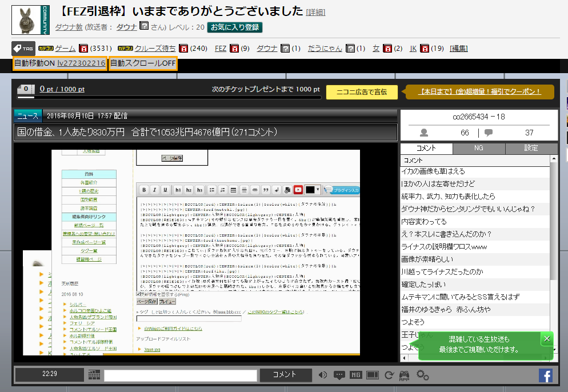Open the black color dropdown in editor
The width and height of the screenshot is (568, 392).
(x=313, y=189)
